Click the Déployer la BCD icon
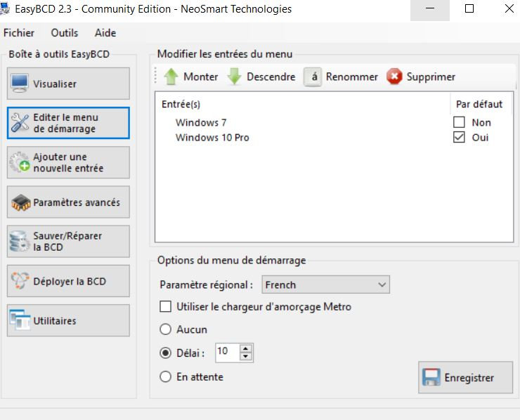520x420 pixels. point(20,280)
